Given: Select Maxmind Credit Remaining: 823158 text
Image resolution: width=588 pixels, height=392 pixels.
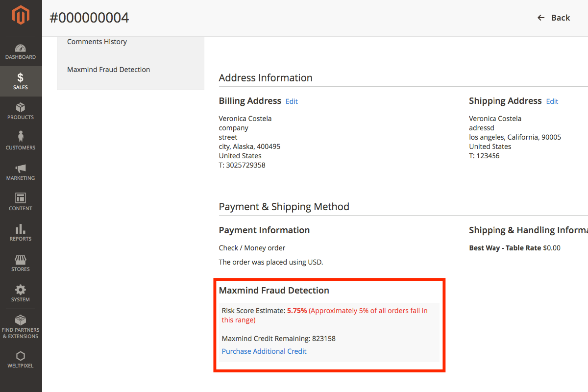Looking at the screenshot, I should click(279, 339).
